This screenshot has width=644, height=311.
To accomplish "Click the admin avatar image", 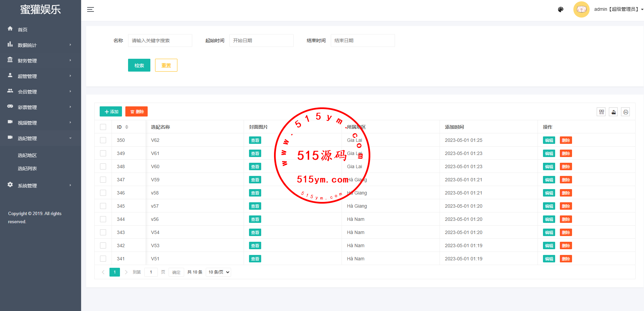I will pyautogui.click(x=581, y=9).
